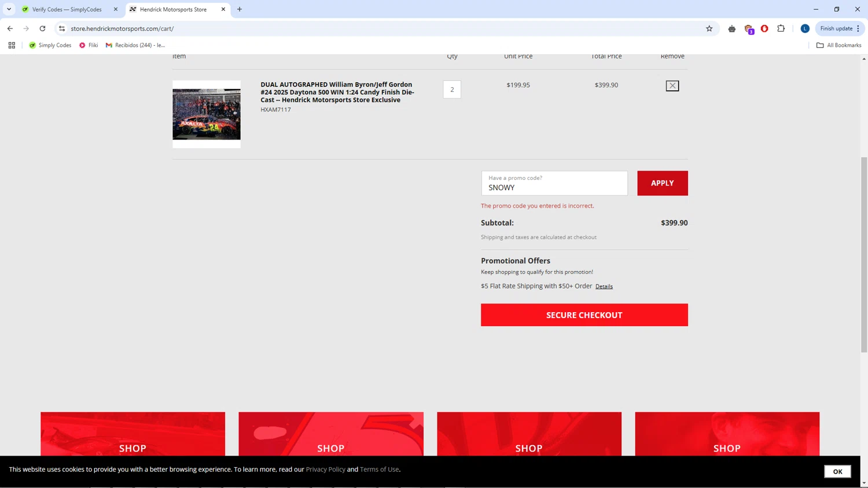Click the fourth SHOP banner
Screen dimensions: 868x488
pos(727,434)
